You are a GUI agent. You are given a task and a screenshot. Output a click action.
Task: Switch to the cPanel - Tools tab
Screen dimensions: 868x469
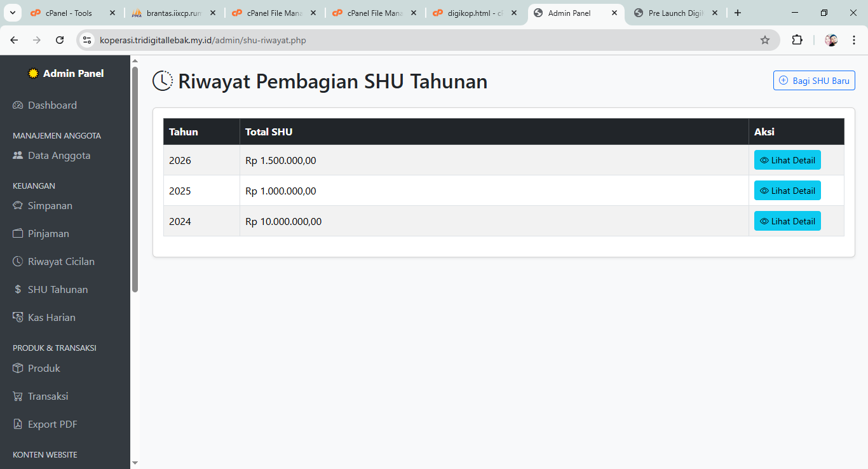pos(69,13)
